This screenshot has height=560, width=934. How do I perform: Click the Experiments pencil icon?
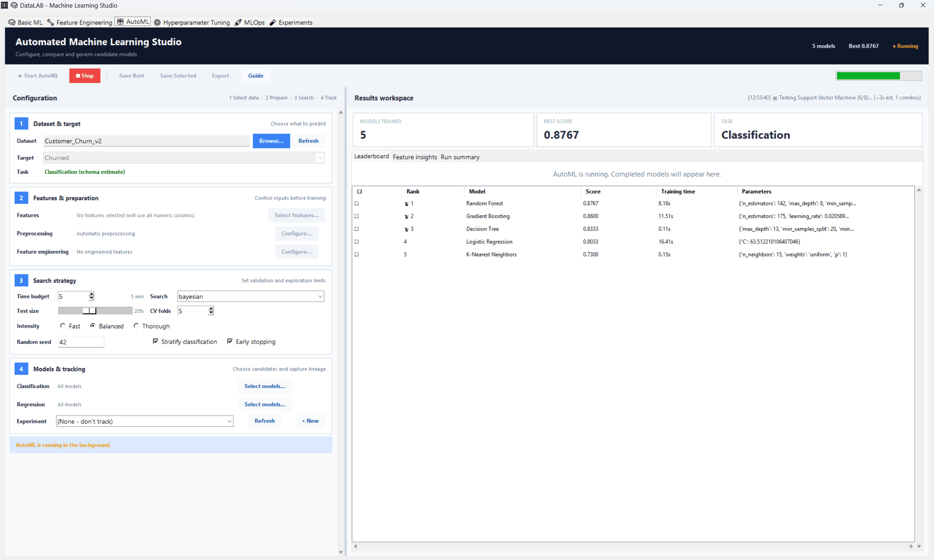click(x=273, y=22)
